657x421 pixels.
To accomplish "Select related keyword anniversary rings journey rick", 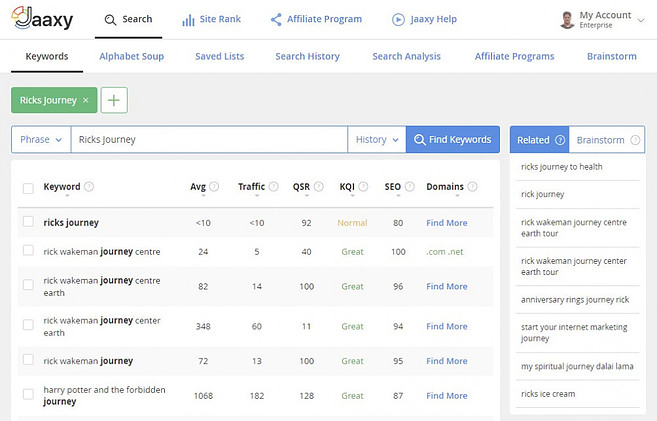I will (575, 300).
